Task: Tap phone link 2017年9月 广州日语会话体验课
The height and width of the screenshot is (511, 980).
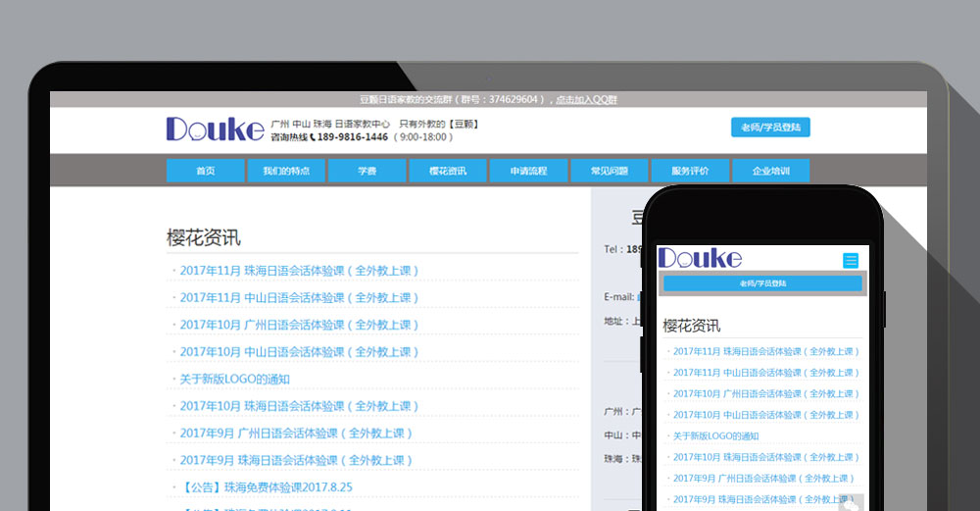Action: click(763, 479)
